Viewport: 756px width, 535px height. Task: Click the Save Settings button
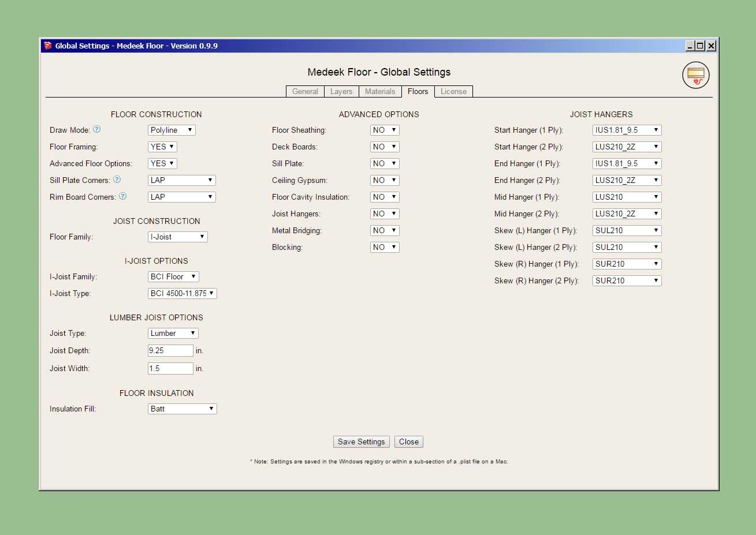tap(362, 442)
